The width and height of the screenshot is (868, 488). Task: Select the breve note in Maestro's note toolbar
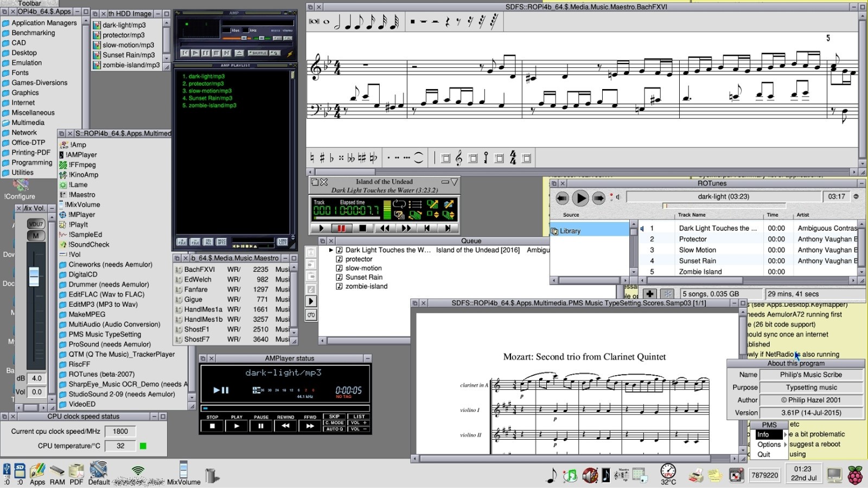pos(314,22)
